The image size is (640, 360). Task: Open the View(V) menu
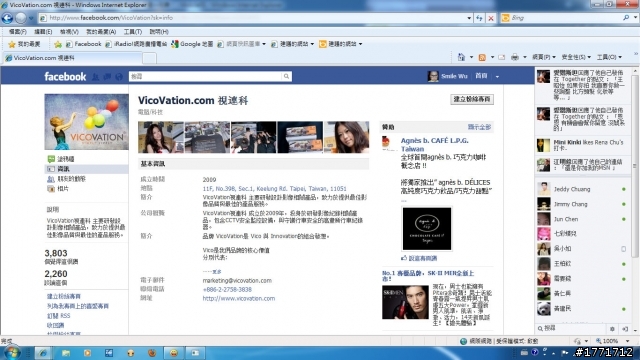(69, 31)
